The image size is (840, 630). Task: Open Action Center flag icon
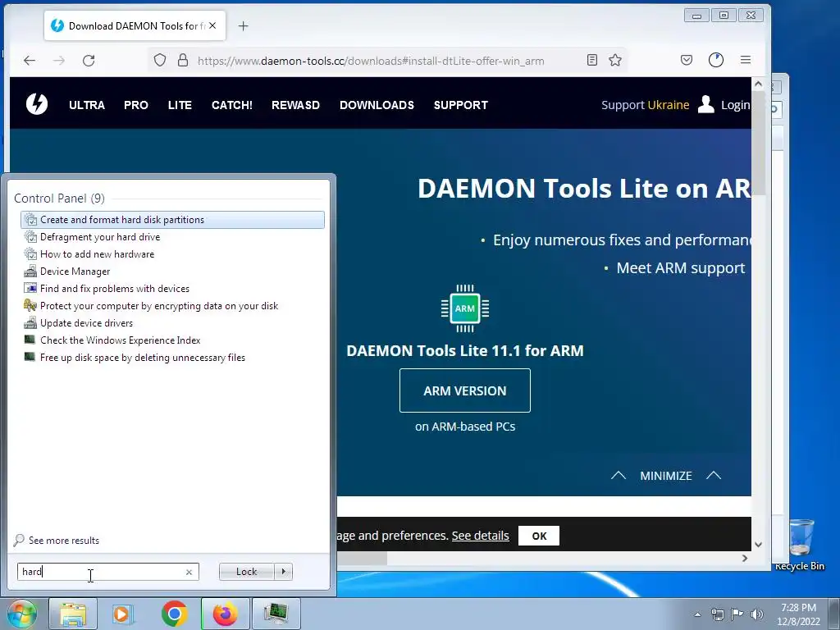click(x=737, y=614)
